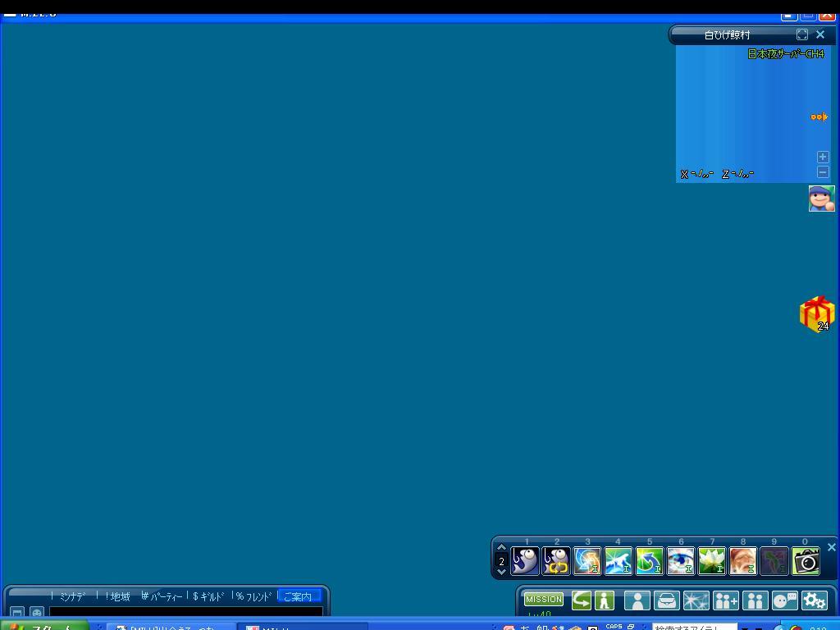Zoom in the minimap with plus
This screenshot has width=840, height=630.
point(823,157)
